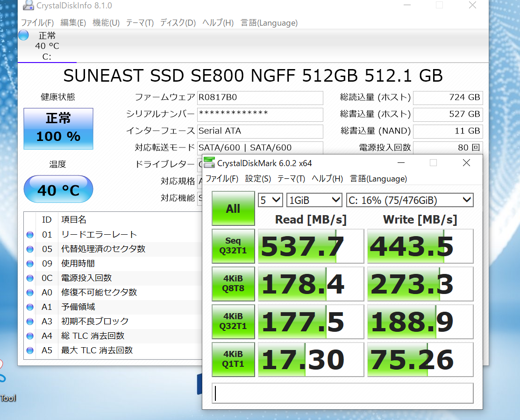Image resolution: width=520 pixels, height=420 pixels.
Task: Click status orb for attribute 0C
Action: pyautogui.click(x=30, y=278)
